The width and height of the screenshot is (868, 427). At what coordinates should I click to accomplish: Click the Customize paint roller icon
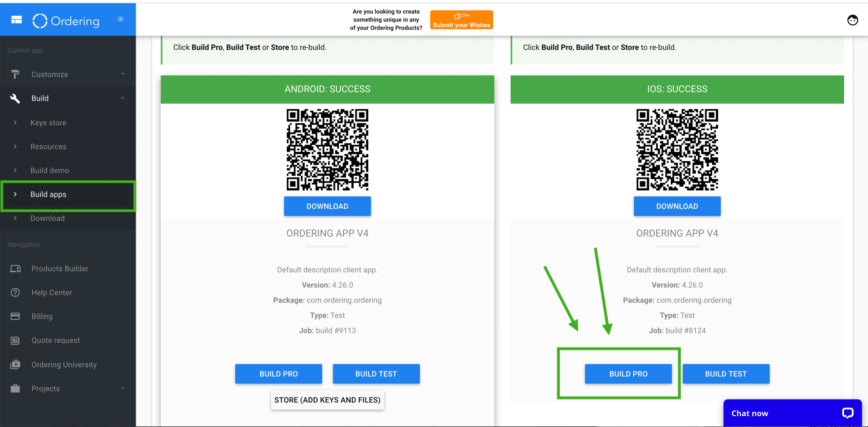coord(15,74)
